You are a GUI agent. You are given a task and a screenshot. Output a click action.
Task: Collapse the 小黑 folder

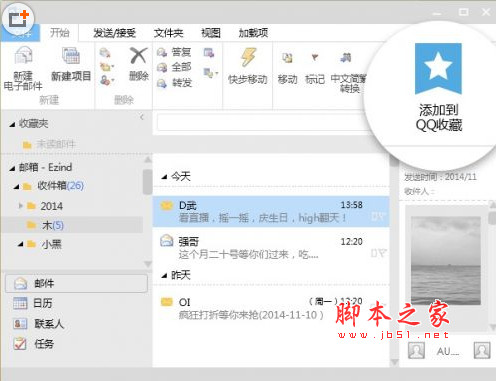(x=21, y=244)
